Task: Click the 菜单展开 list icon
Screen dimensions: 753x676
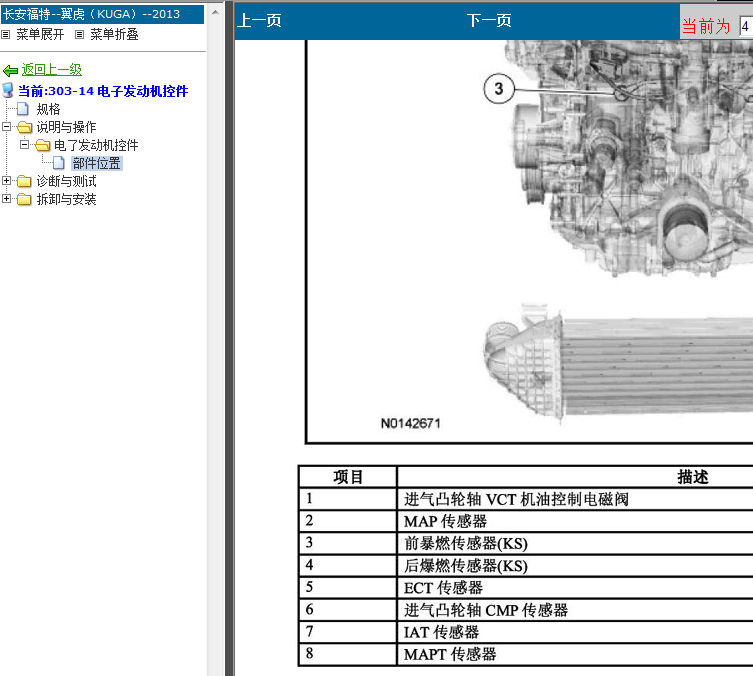Action: pyautogui.click(x=5, y=35)
